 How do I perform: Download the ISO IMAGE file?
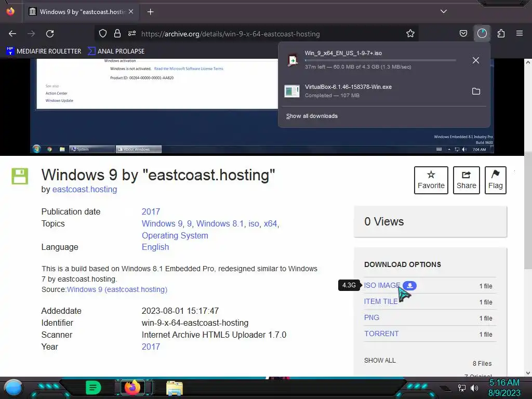[382, 285]
